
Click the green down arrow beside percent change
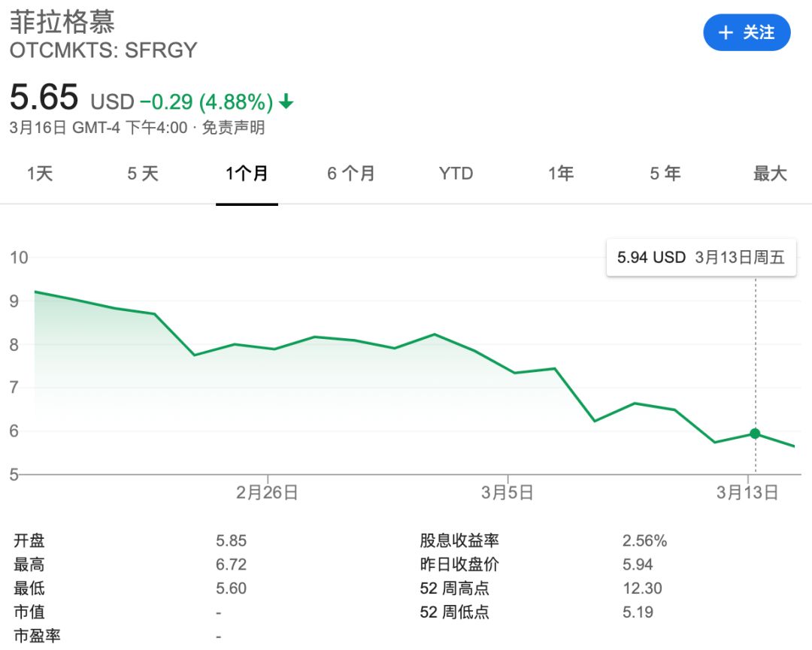[286, 101]
